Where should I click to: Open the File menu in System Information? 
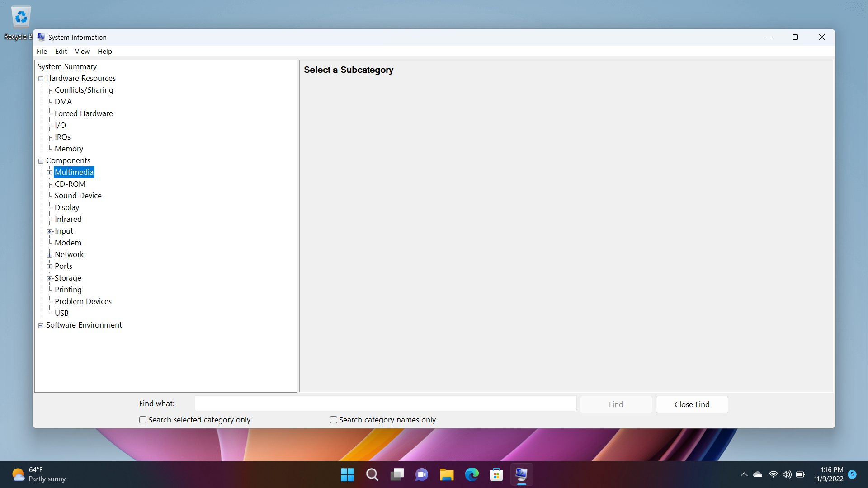click(x=41, y=51)
